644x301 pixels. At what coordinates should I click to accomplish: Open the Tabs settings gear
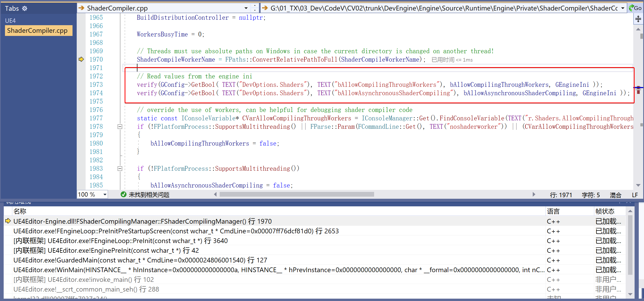point(25,8)
